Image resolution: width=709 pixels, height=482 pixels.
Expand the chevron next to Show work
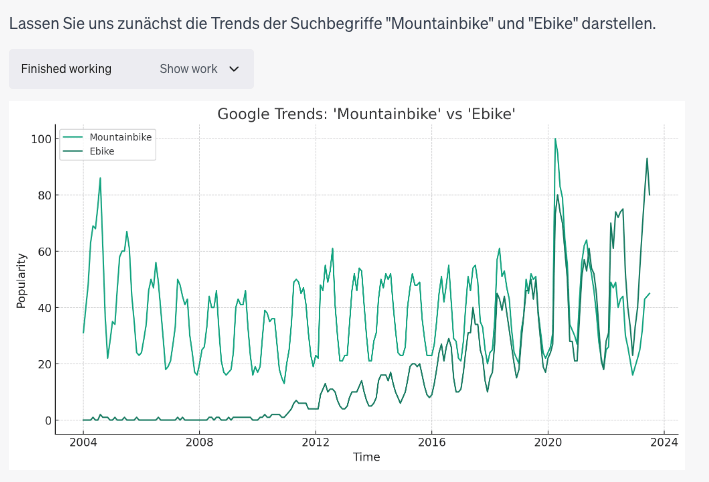[235, 69]
